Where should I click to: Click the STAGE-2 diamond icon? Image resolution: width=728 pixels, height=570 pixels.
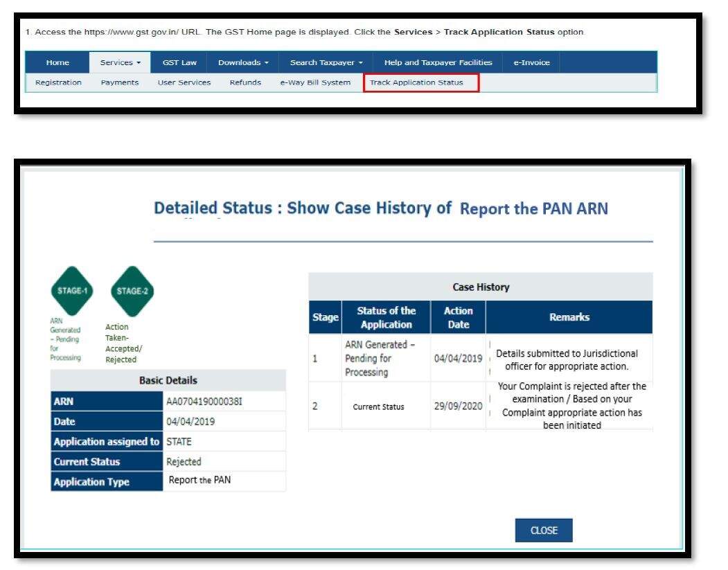[x=132, y=291]
